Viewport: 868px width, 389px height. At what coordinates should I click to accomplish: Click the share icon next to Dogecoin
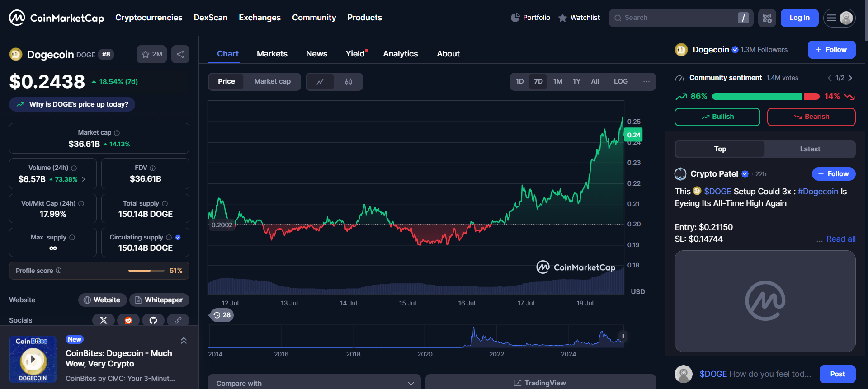pyautogui.click(x=180, y=54)
